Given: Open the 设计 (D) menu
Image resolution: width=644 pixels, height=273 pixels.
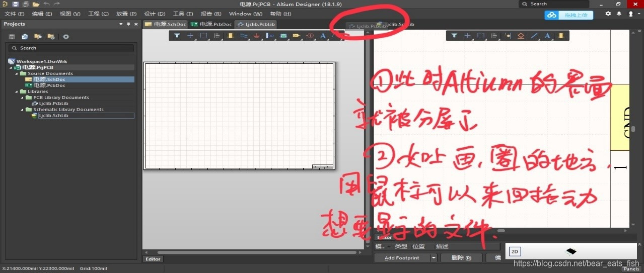Looking at the screenshot, I should coord(155,14).
